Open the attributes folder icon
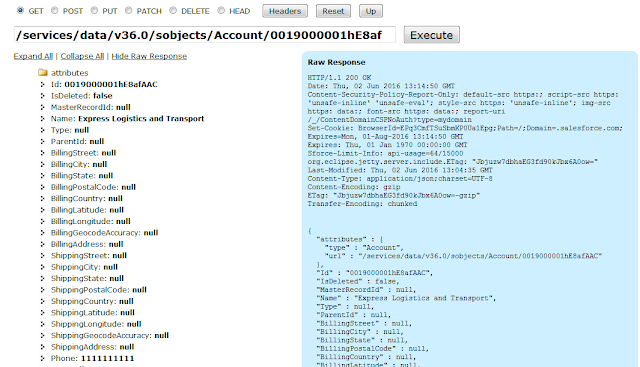This screenshot has height=367, width=640. click(x=43, y=73)
